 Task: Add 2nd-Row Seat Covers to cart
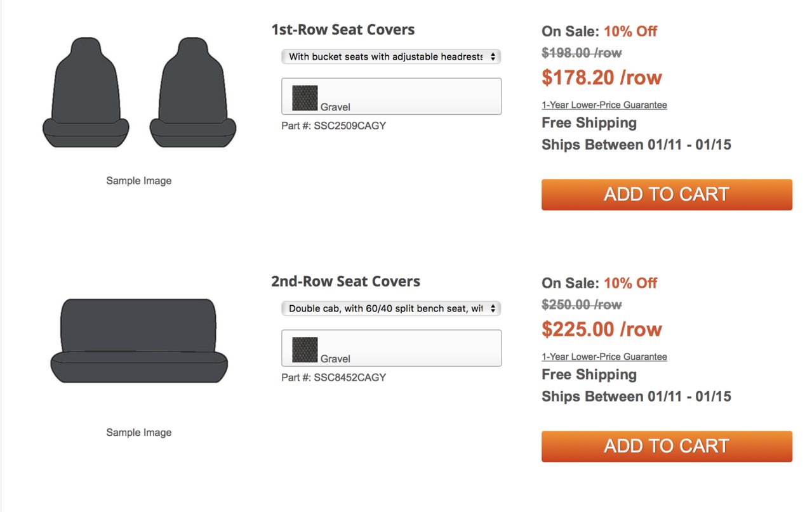(x=667, y=446)
